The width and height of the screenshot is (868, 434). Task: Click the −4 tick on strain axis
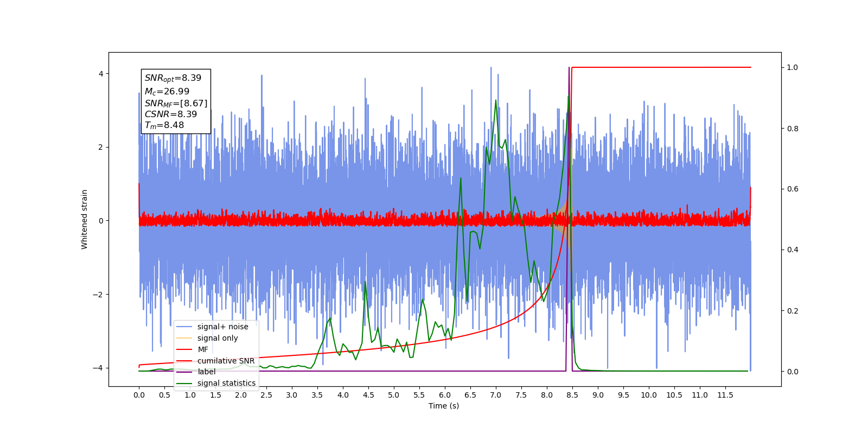click(98, 368)
